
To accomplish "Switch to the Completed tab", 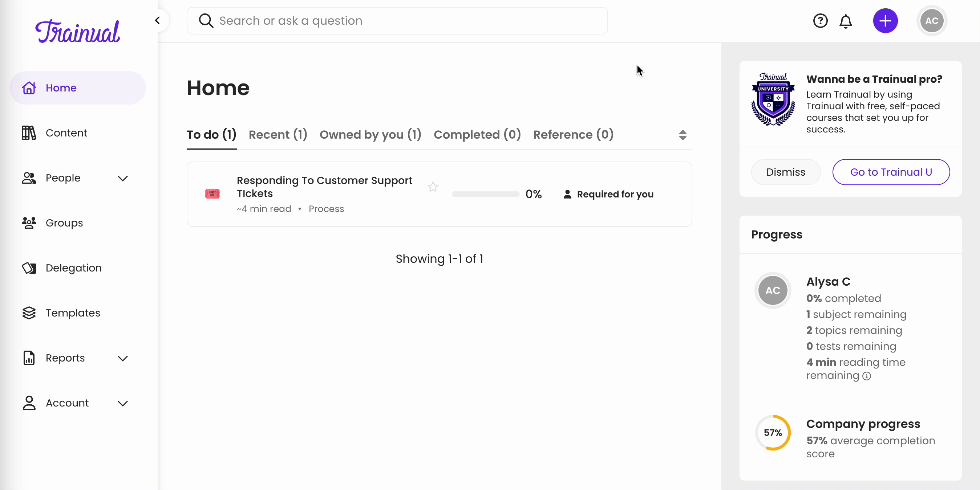I will click(x=477, y=134).
